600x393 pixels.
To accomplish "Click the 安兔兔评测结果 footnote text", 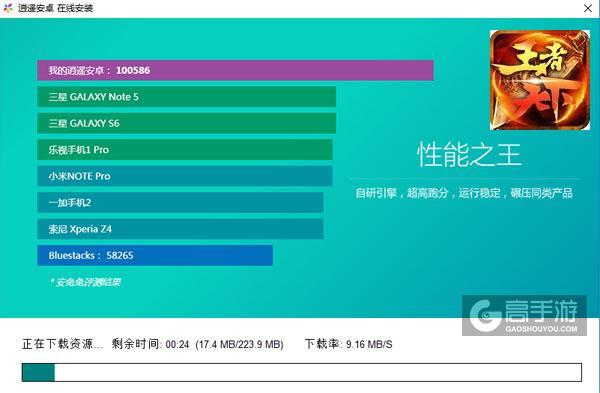I will (x=85, y=282).
